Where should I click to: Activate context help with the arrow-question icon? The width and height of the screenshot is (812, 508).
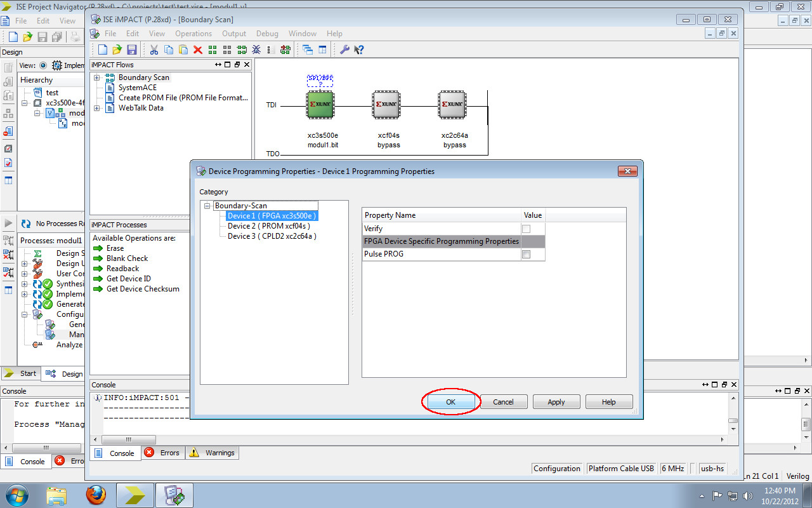pos(359,50)
